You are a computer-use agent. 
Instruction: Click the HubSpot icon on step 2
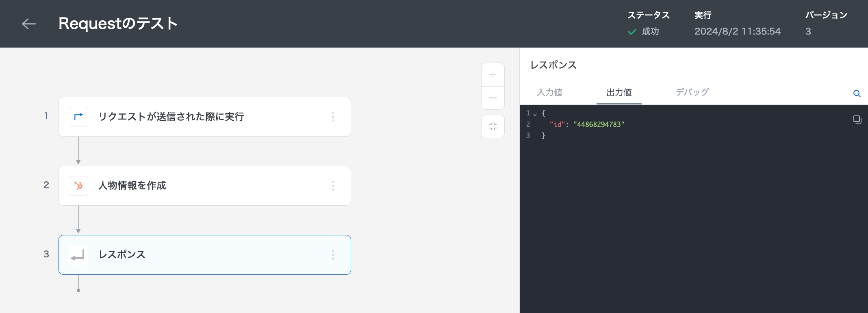[78, 186]
